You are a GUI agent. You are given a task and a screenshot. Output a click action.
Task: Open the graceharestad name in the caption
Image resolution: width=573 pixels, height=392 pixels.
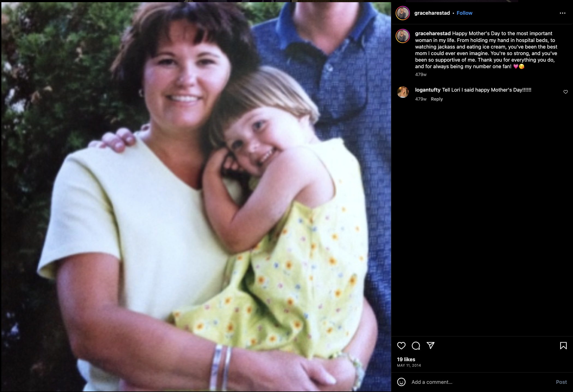pyautogui.click(x=433, y=34)
